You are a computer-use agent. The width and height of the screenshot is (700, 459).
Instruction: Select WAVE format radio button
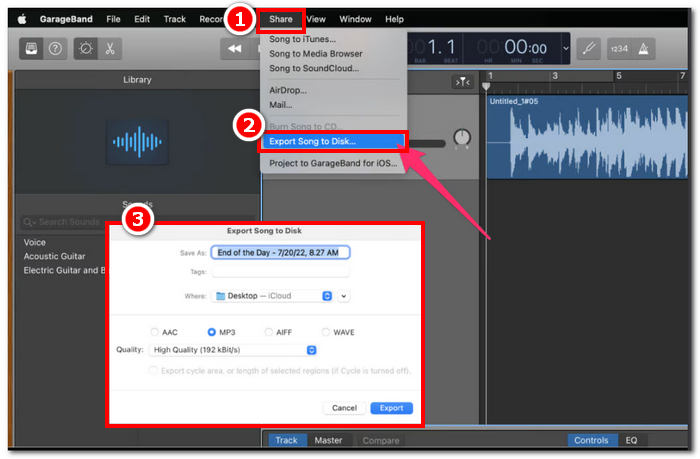tap(325, 332)
